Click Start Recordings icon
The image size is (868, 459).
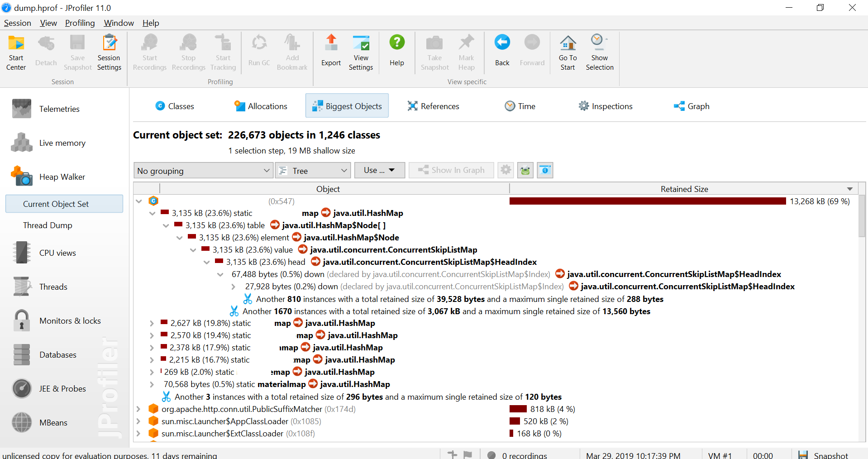point(150,53)
